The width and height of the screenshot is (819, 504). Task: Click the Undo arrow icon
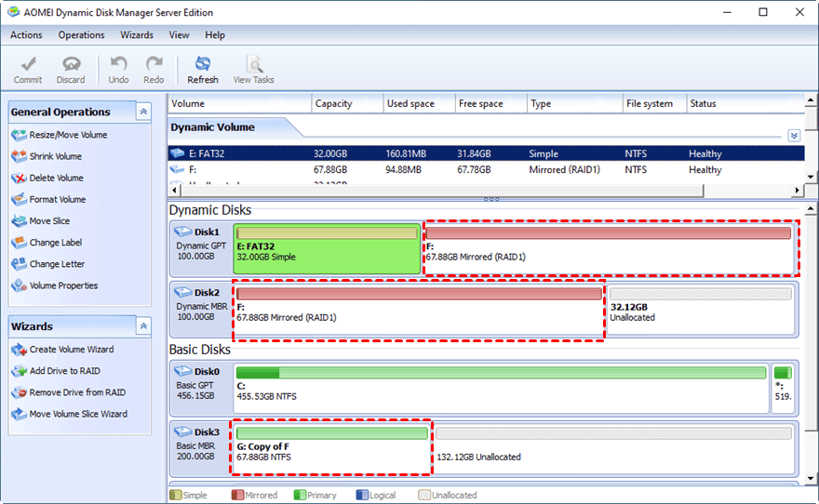point(118,64)
